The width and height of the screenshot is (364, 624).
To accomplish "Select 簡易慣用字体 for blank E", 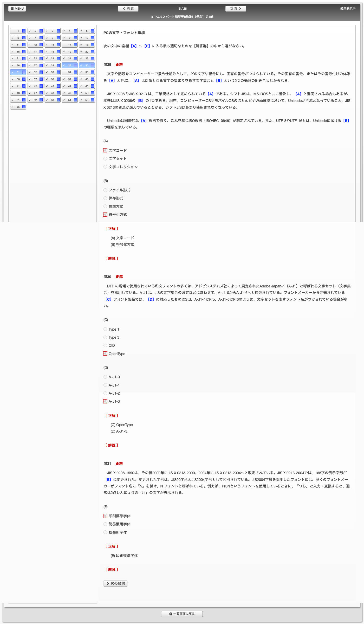I will tap(105, 524).
